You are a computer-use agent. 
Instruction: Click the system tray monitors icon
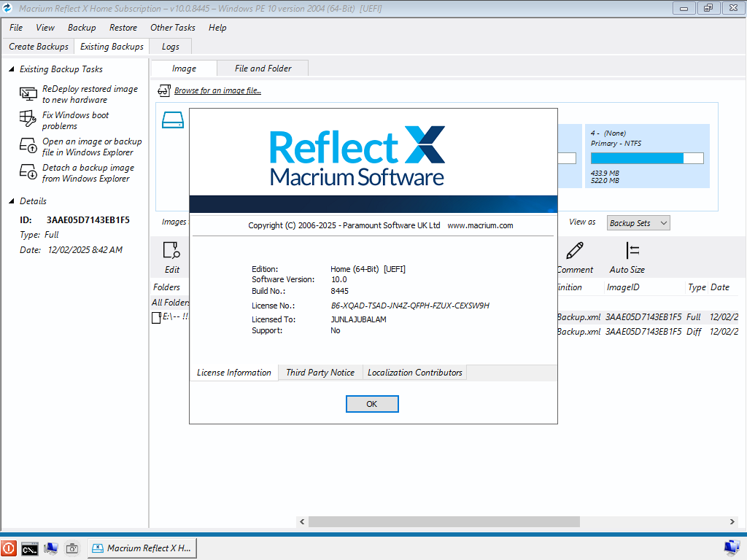731,548
